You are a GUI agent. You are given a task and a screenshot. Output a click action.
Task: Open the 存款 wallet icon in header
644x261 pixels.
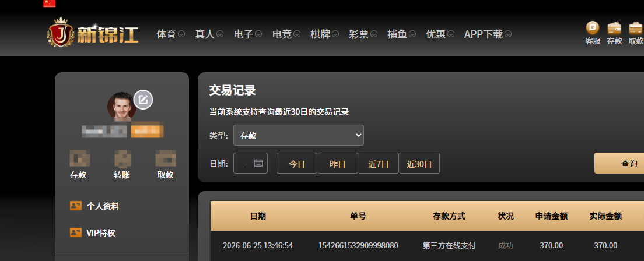pos(614,28)
